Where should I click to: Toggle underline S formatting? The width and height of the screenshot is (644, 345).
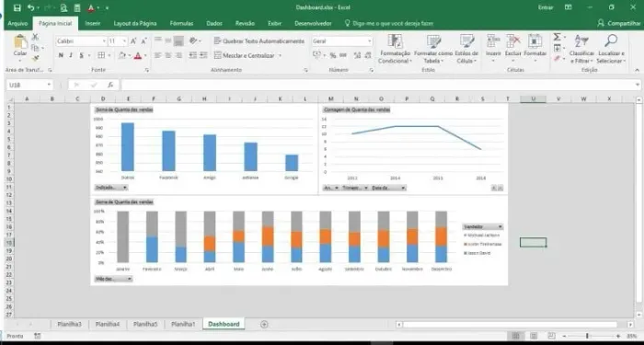(81, 55)
